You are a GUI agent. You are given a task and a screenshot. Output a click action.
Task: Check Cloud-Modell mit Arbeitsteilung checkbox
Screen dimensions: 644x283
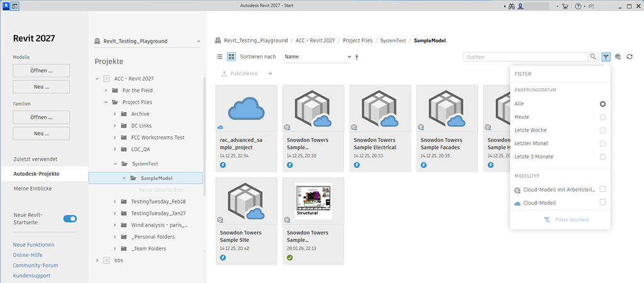point(602,189)
